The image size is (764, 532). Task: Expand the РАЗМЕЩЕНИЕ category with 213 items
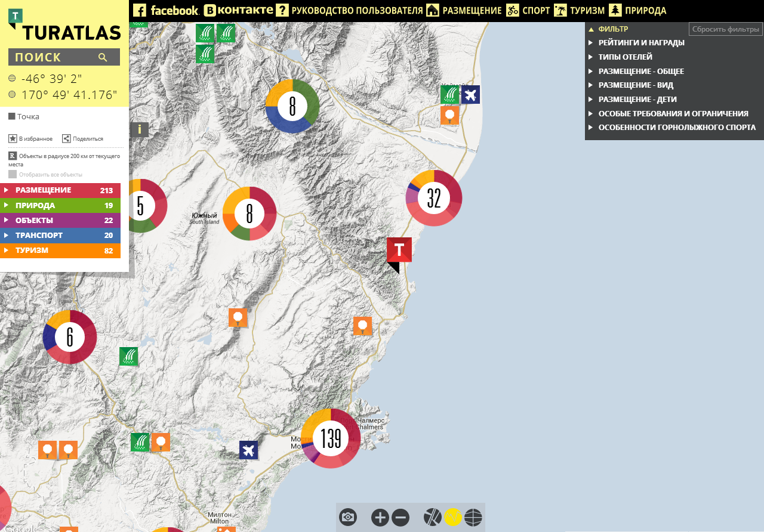click(60, 190)
